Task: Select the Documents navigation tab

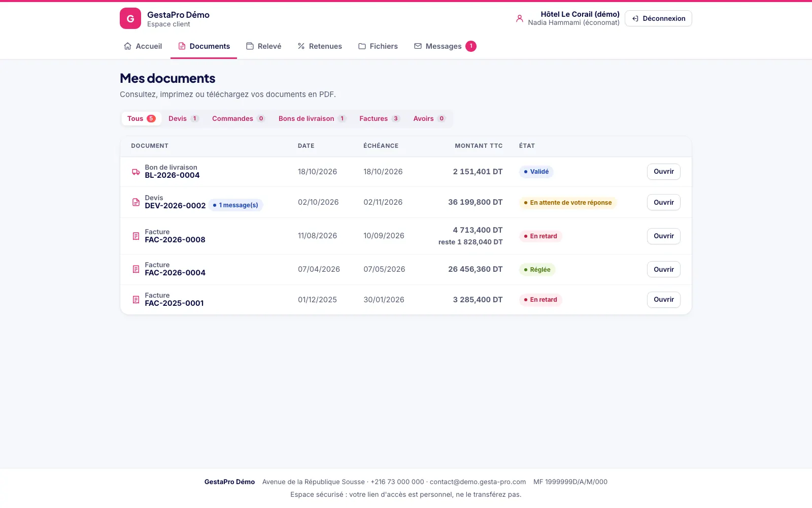Action: click(x=204, y=46)
